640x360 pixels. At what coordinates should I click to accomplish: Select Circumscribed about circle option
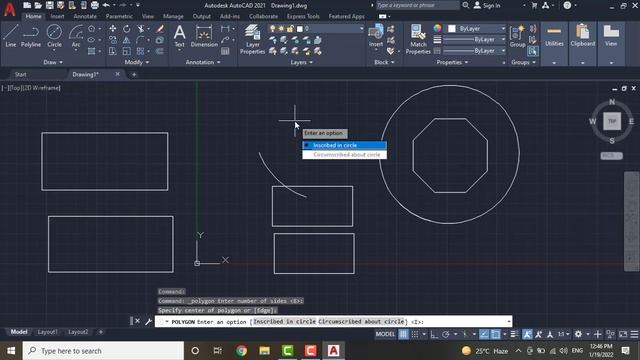344,155
